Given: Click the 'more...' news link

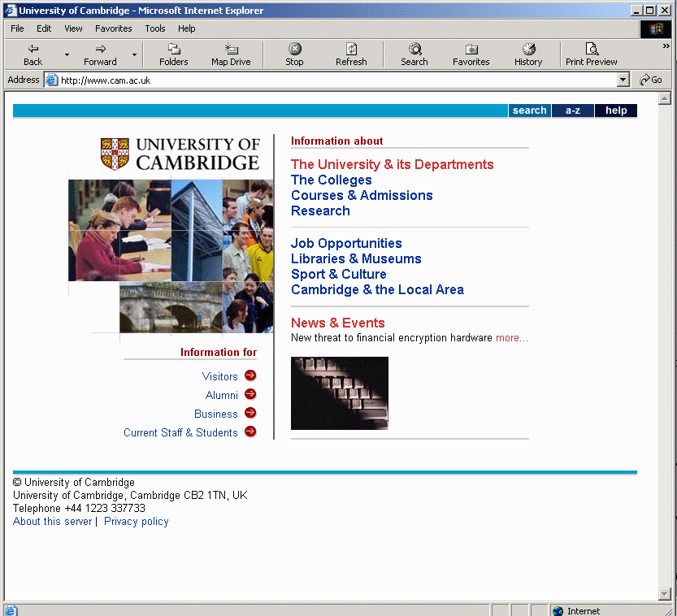Looking at the screenshot, I should point(512,338).
